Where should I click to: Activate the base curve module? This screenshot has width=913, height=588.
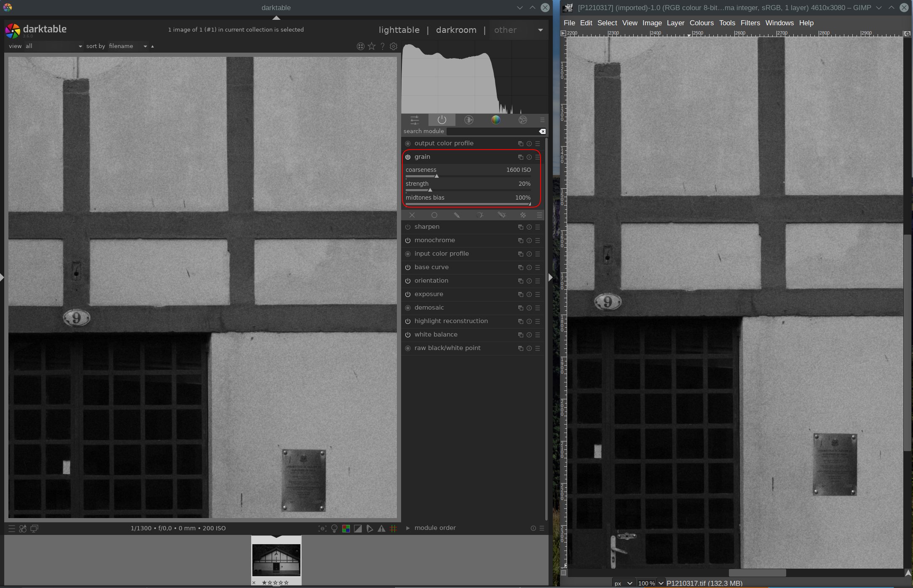point(407,267)
